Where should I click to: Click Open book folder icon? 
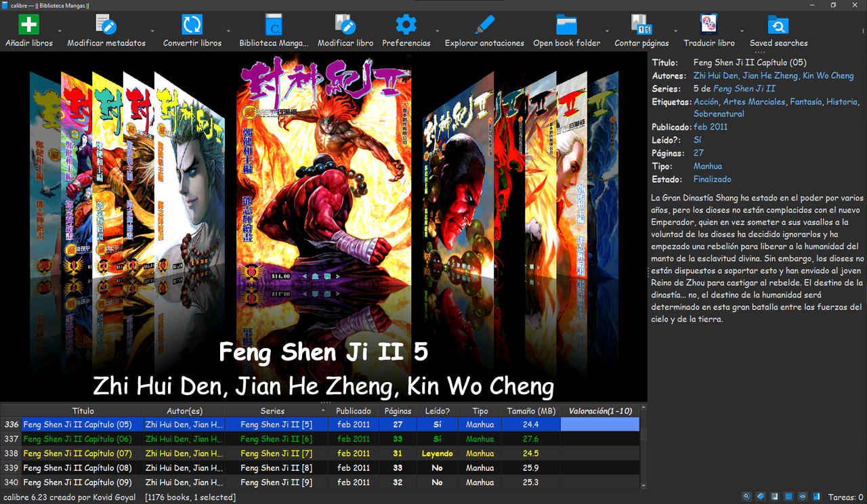click(x=566, y=25)
